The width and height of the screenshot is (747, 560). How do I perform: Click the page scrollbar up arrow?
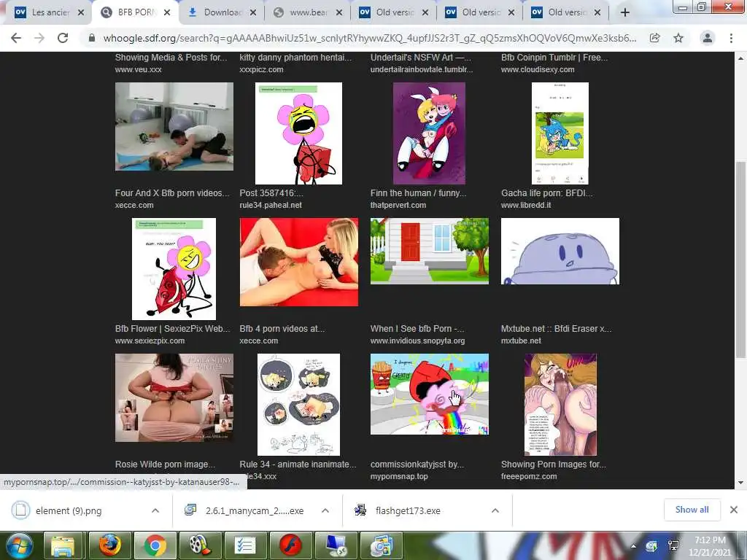(x=741, y=58)
